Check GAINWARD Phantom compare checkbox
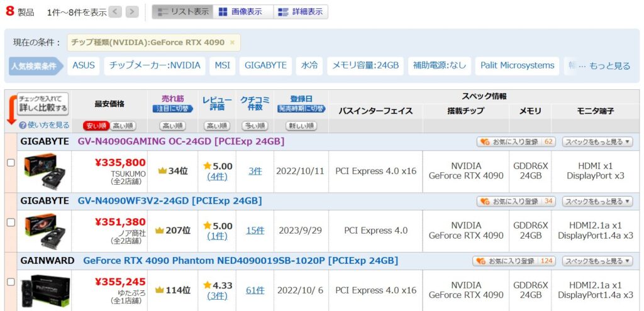The image size is (644, 311). 11,282
